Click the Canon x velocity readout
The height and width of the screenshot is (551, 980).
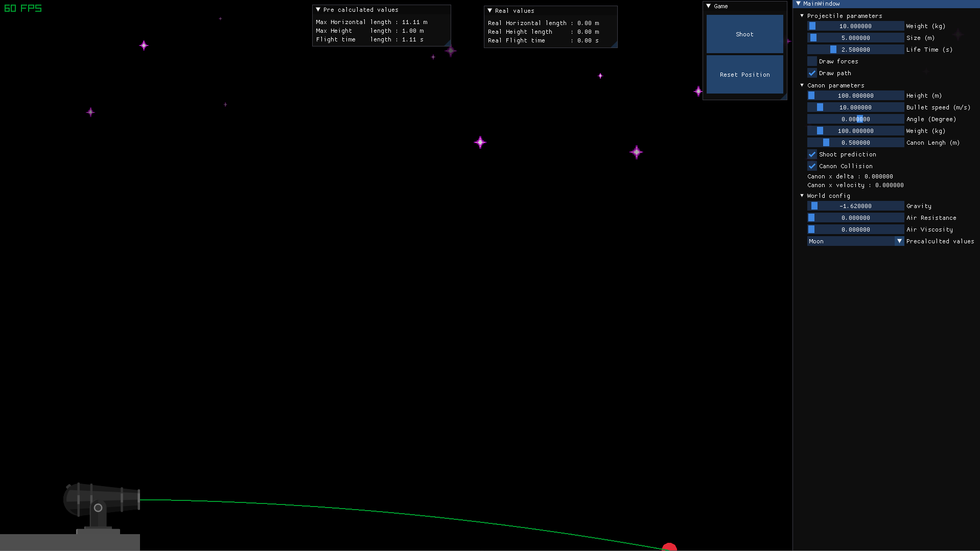coord(855,185)
